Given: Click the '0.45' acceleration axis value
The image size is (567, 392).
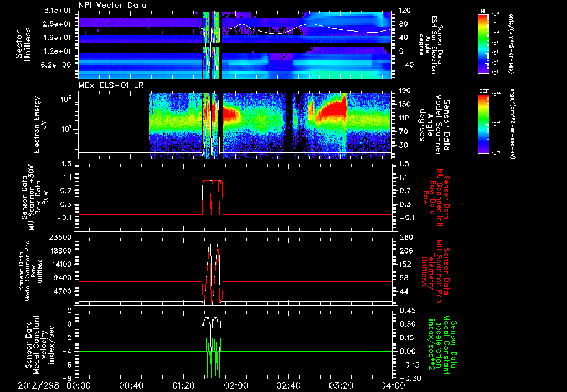Looking at the screenshot, I should [407, 311].
